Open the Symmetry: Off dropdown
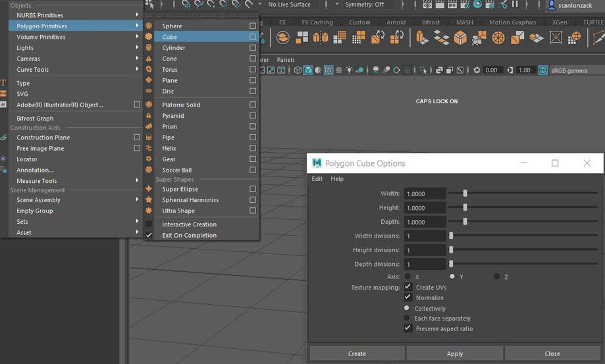605x364 pixels. [369, 5]
